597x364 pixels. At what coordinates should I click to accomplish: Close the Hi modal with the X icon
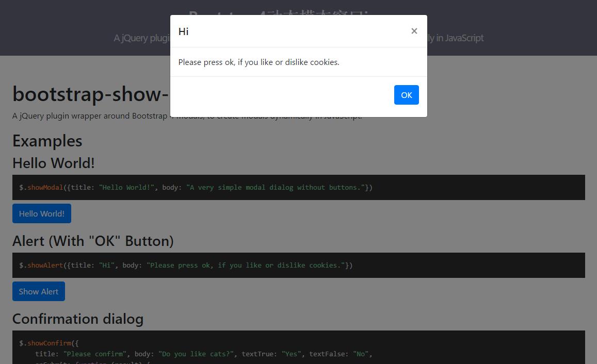click(x=414, y=31)
